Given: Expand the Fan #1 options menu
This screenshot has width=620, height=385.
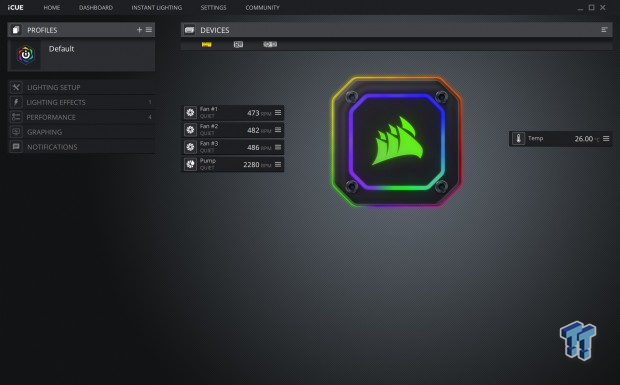Looking at the screenshot, I should [x=278, y=113].
